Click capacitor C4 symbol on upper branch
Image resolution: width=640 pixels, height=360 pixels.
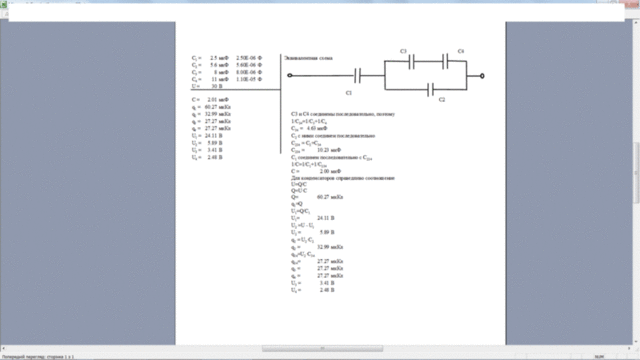point(445,61)
